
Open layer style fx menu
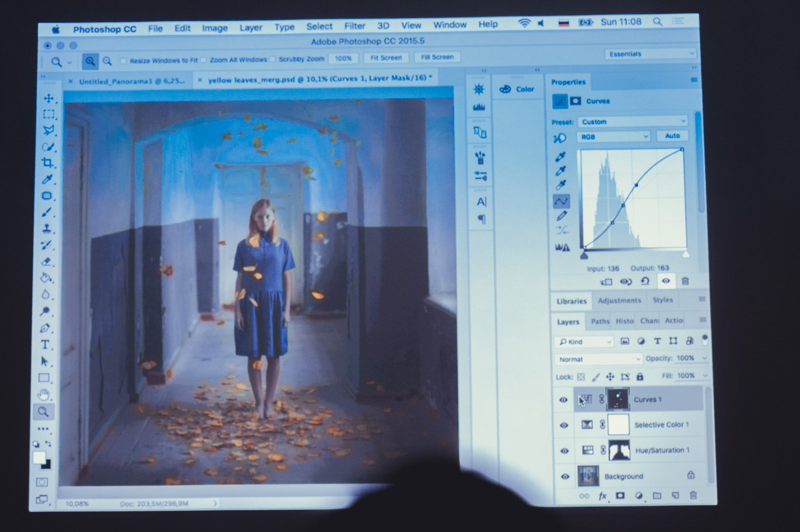point(603,496)
